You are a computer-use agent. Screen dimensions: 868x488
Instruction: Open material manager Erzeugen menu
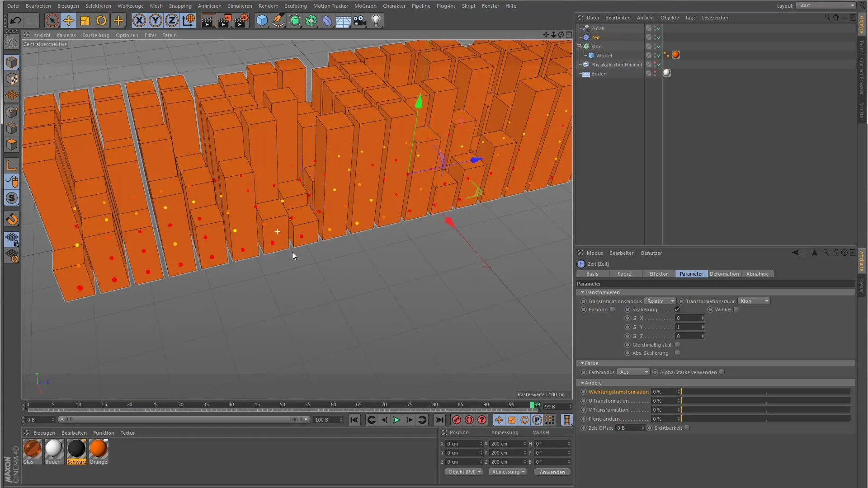(x=44, y=433)
